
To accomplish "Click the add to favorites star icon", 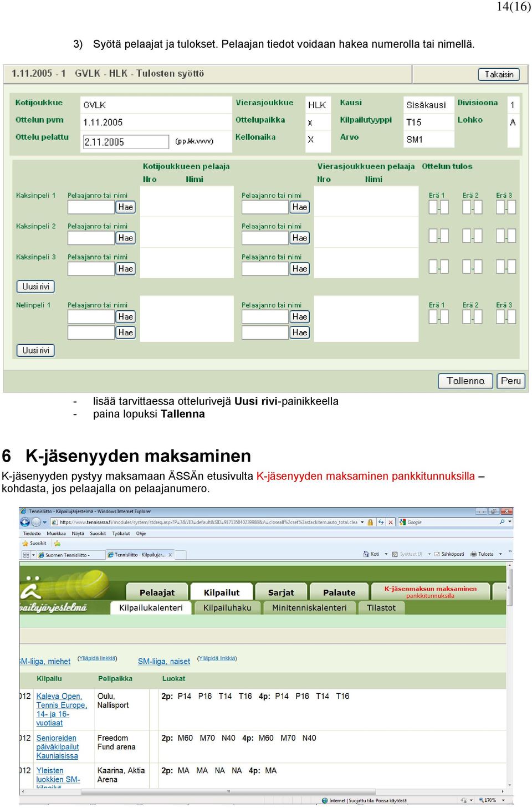I will pos(57,544).
